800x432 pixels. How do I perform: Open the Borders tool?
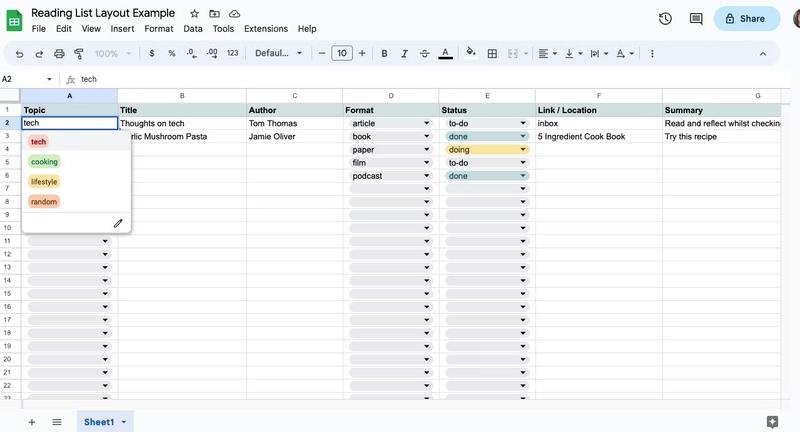coord(492,54)
